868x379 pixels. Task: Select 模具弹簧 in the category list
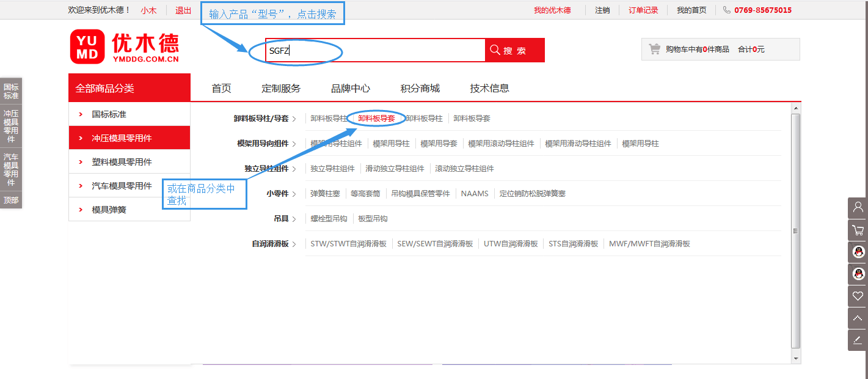pos(129,210)
